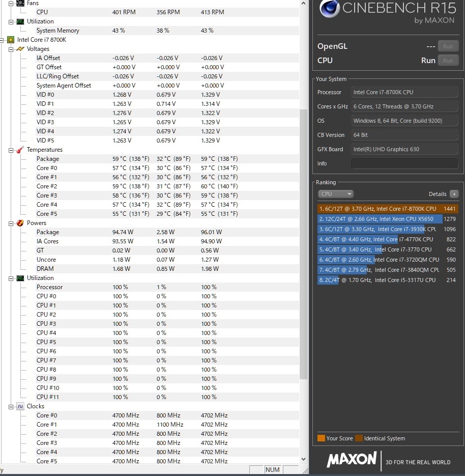Select the i7-3930K ranking entry
Screen dimensions: 465x476
point(388,229)
